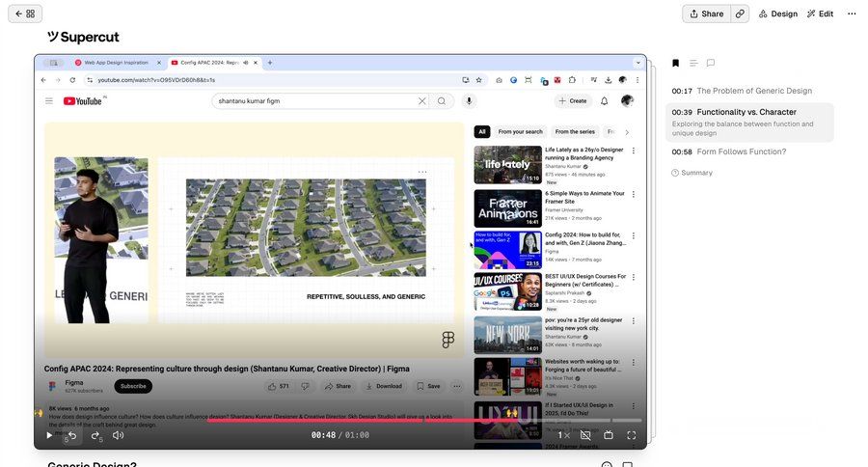The height and width of the screenshot is (467, 868).
Task: Toggle theater view icon in player
Action: pyautogui.click(x=609, y=435)
